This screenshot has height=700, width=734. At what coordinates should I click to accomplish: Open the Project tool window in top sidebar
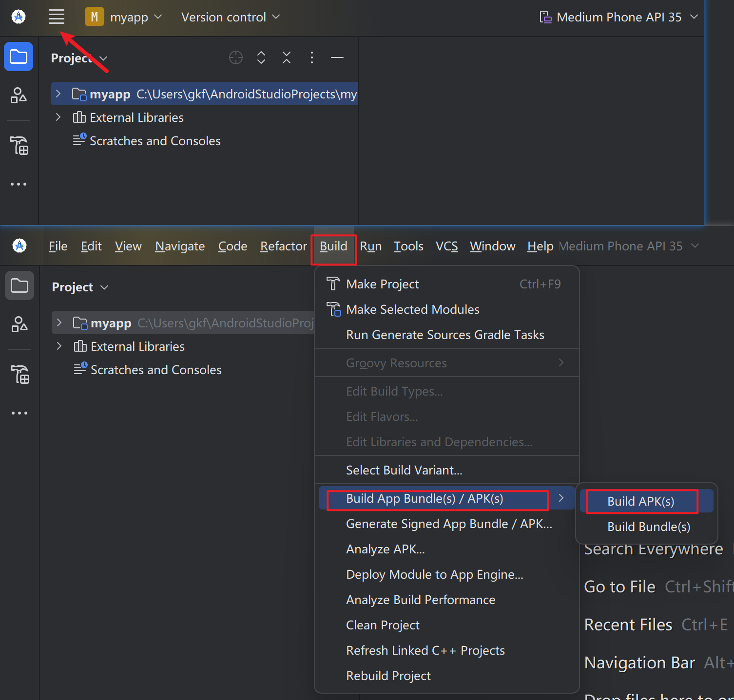tap(19, 57)
